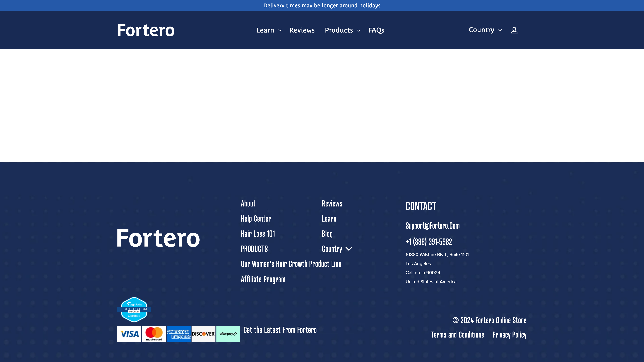Expand the Learn menu in header

pyautogui.click(x=269, y=30)
